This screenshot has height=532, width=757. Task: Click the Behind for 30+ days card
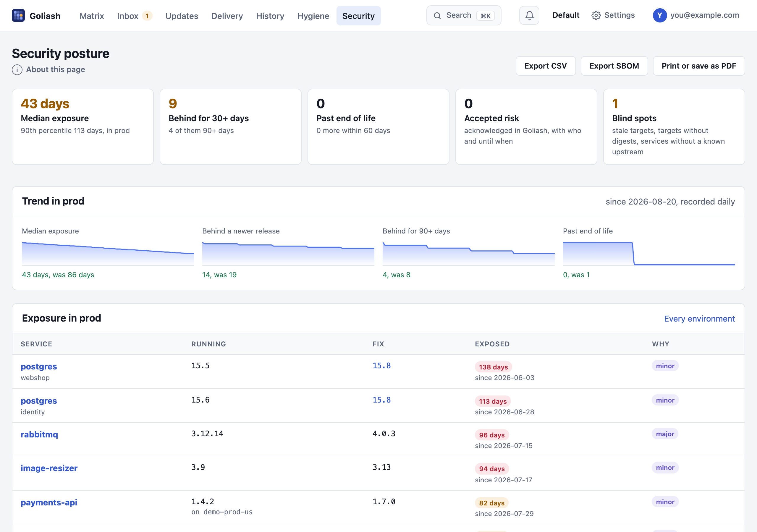tap(230, 127)
